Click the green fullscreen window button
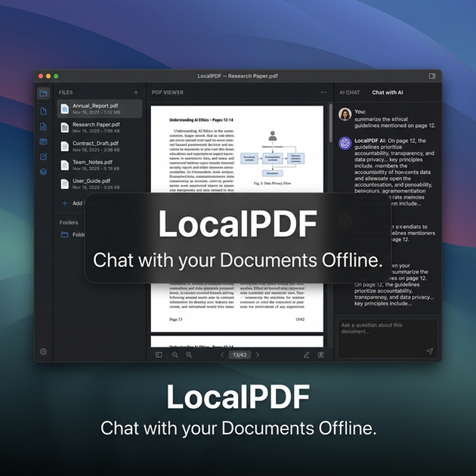This screenshot has width=476, height=476. [x=56, y=76]
